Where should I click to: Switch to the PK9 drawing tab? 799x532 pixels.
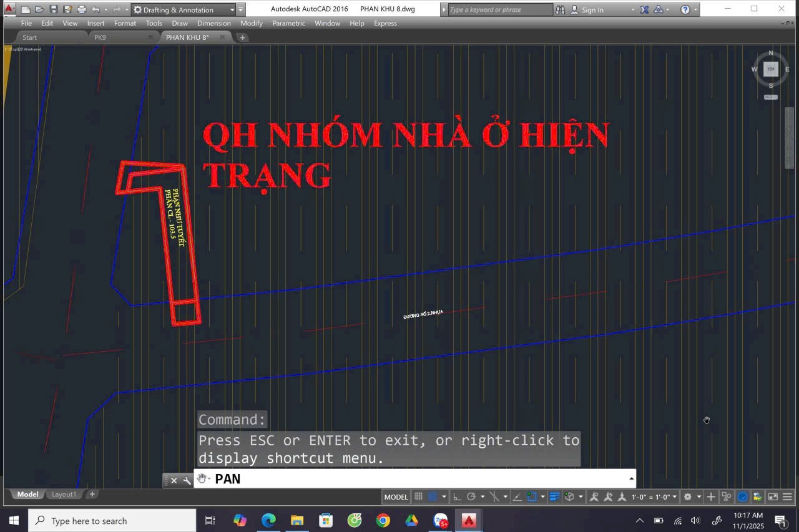pyautogui.click(x=99, y=37)
